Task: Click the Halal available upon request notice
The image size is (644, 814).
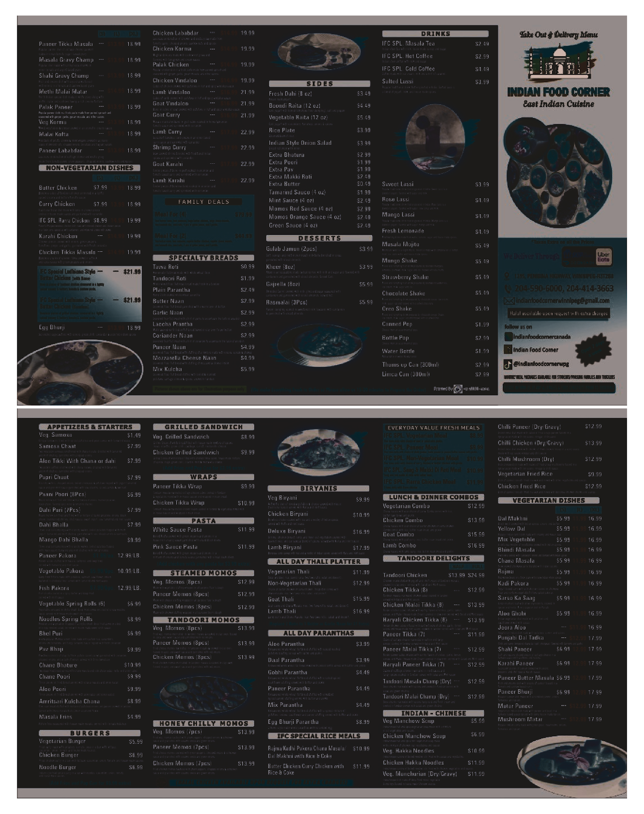Action: tap(559, 313)
